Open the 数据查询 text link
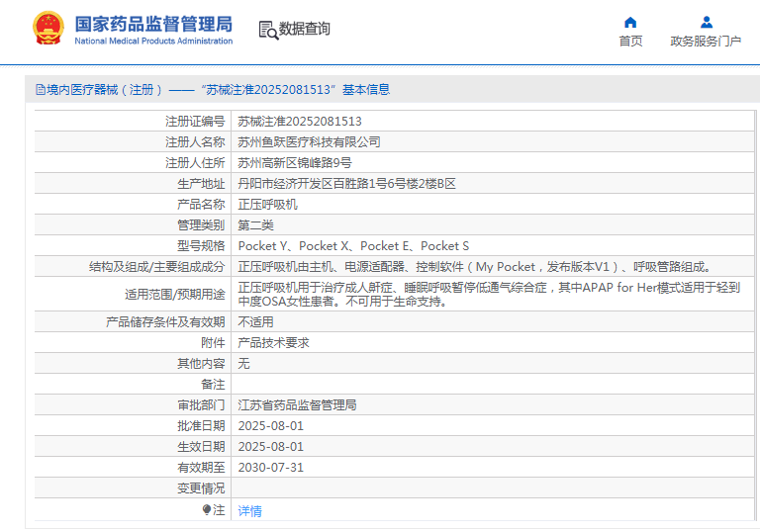 point(305,30)
